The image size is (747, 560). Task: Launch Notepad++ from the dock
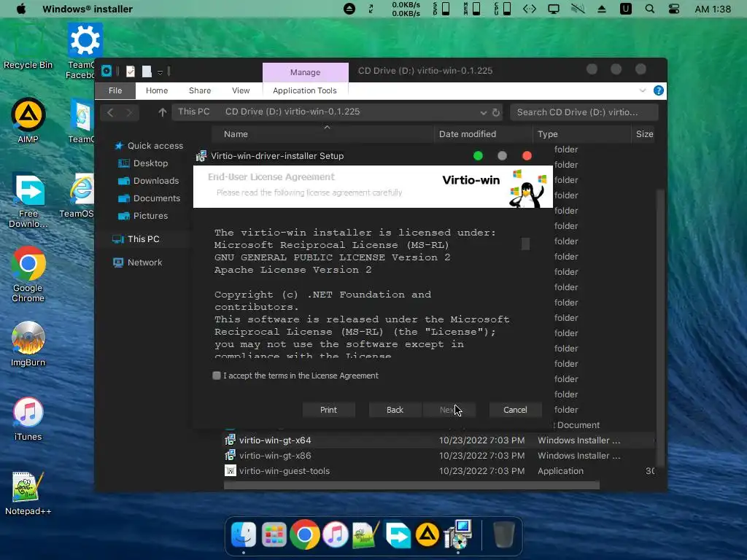click(x=366, y=534)
